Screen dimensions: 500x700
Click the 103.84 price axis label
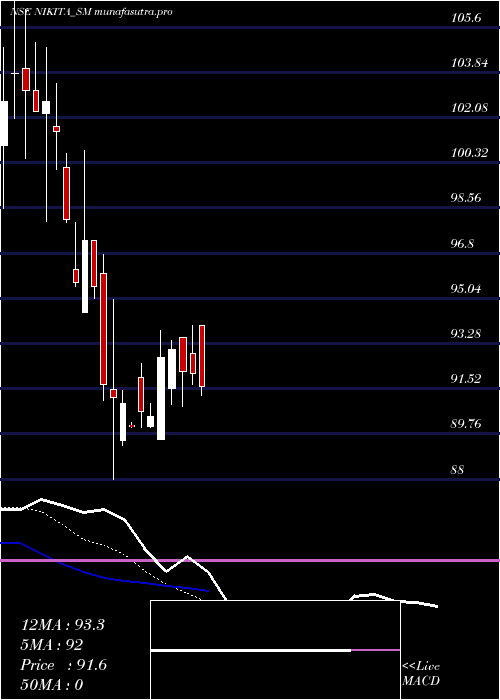[469, 63]
